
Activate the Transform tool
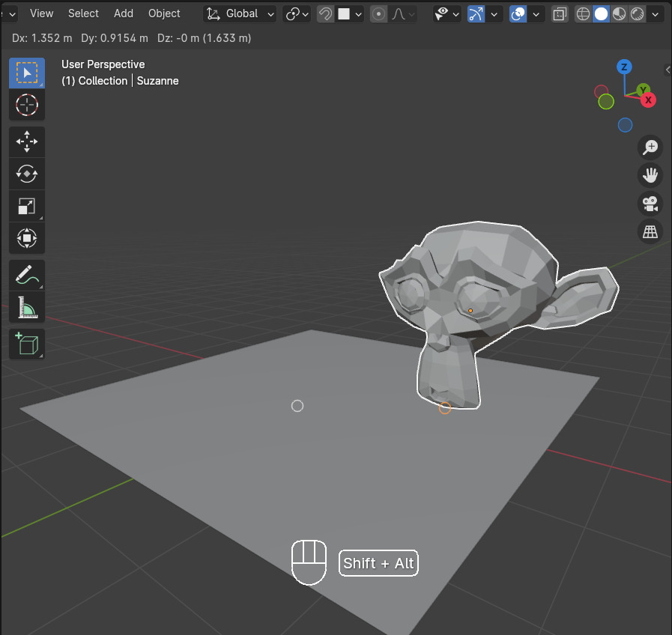coord(27,238)
